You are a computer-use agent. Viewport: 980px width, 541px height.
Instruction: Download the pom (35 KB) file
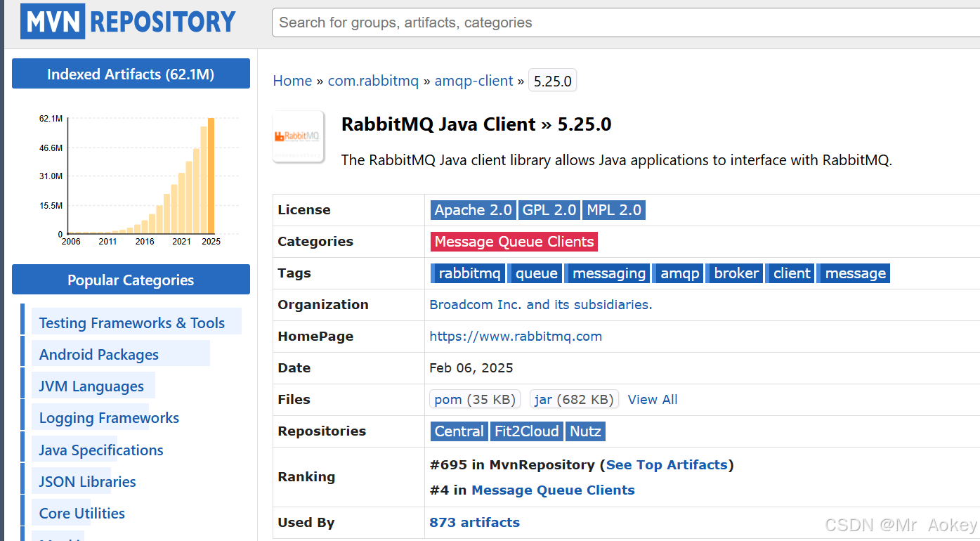(475, 399)
